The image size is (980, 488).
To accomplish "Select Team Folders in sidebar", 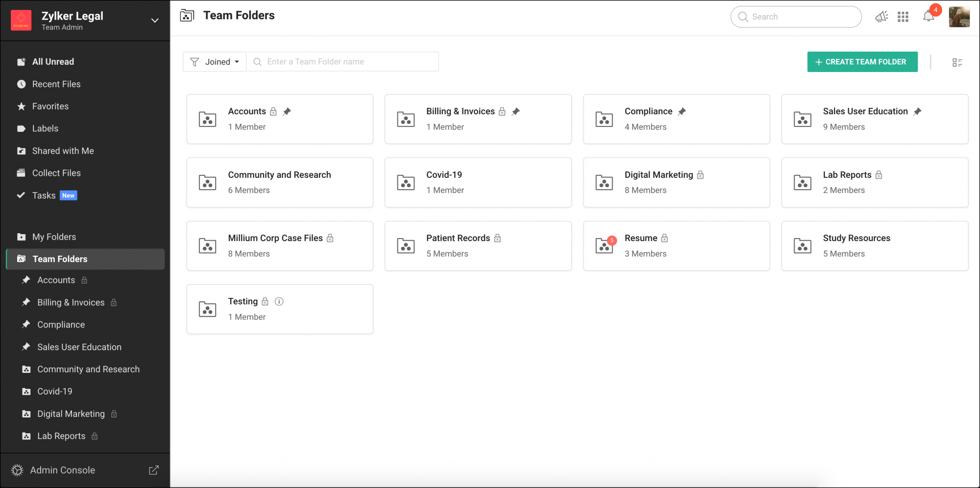I will (60, 259).
